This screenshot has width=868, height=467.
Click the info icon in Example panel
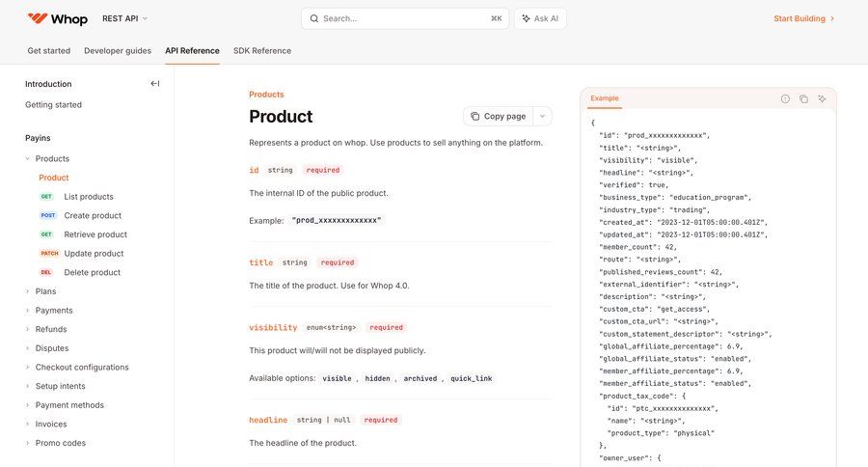785,98
